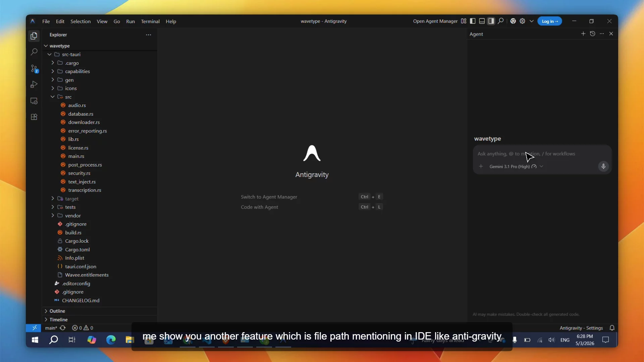Open transcription.rs file
This screenshot has height=362, width=644.
click(85, 190)
